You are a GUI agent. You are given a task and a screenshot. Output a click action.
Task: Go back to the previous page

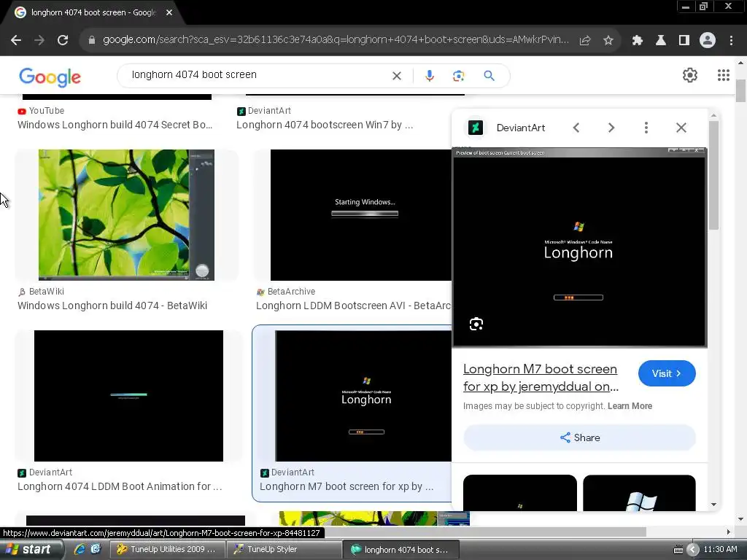pyautogui.click(x=16, y=40)
